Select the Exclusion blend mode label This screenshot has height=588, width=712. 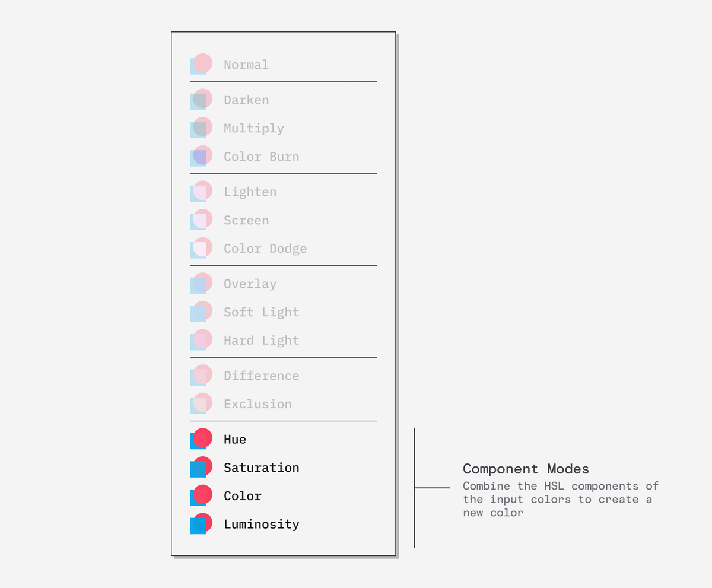pyautogui.click(x=258, y=405)
